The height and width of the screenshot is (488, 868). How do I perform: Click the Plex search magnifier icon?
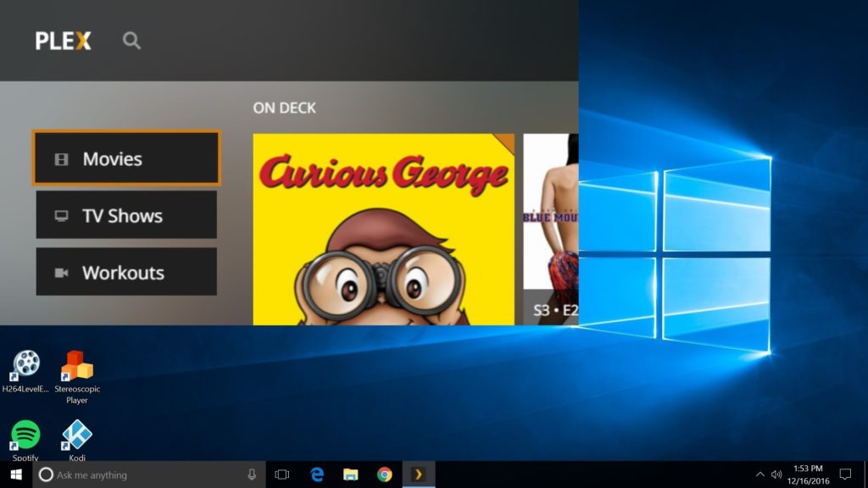point(131,41)
